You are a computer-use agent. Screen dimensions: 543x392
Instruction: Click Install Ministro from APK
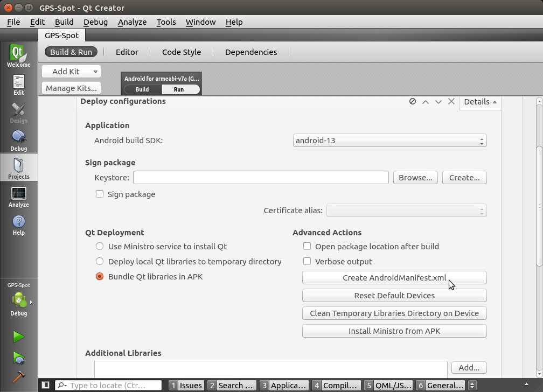tap(394, 331)
